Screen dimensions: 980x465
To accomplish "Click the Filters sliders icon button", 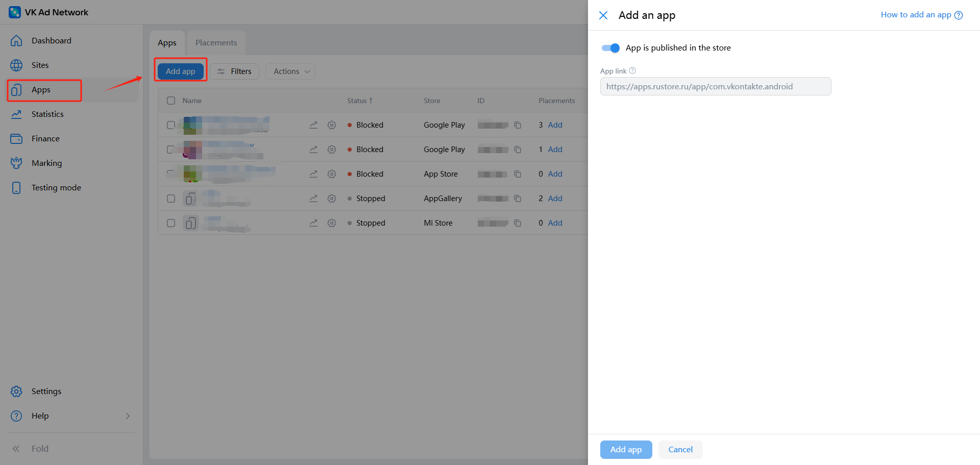I will click(x=235, y=71).
